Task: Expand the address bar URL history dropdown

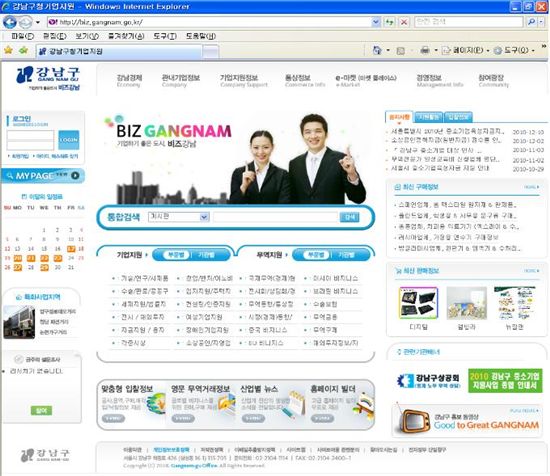Action: (376, 22)
